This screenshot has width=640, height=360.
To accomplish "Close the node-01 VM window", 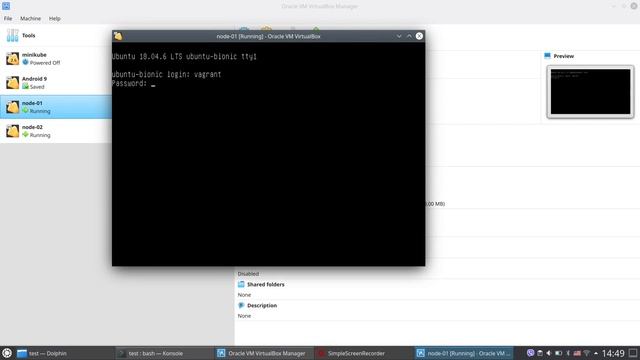I will (419, 36).
